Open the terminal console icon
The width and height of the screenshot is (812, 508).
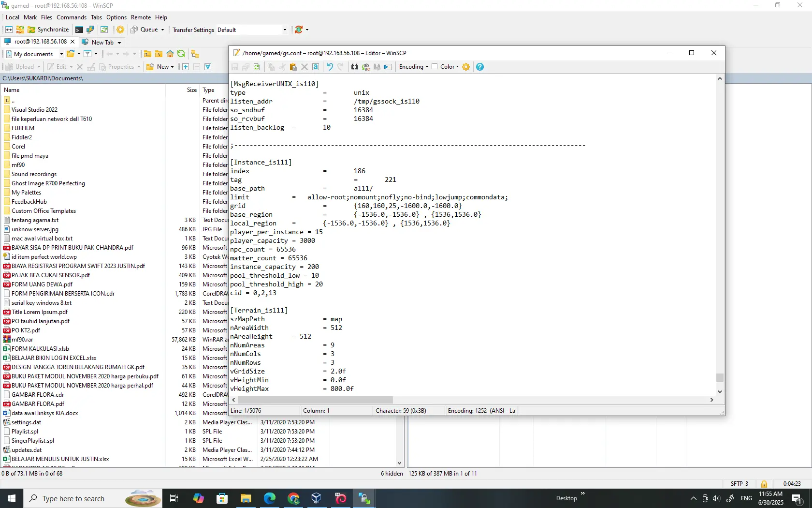coord(79,30)
